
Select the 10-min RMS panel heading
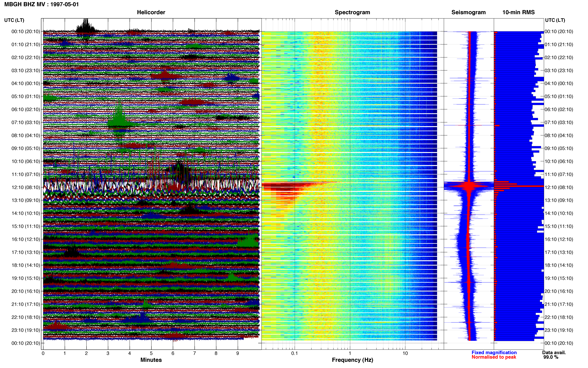coord(518,12)
